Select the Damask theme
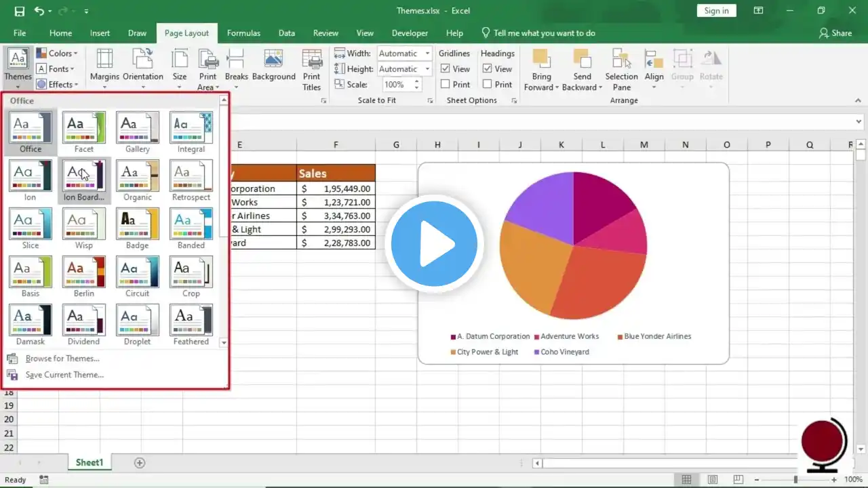Viewport: 868px width, 488px height. (x=31, y=325)
